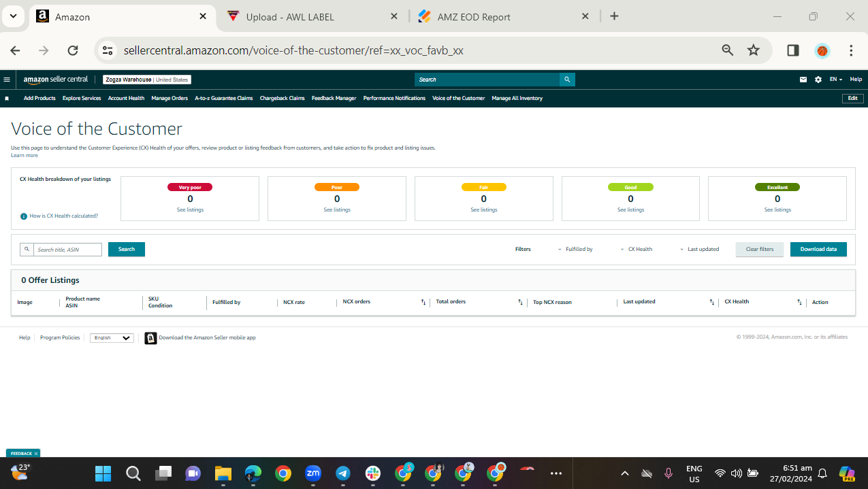Open File Explorer from the taskbar

point(223,473)
